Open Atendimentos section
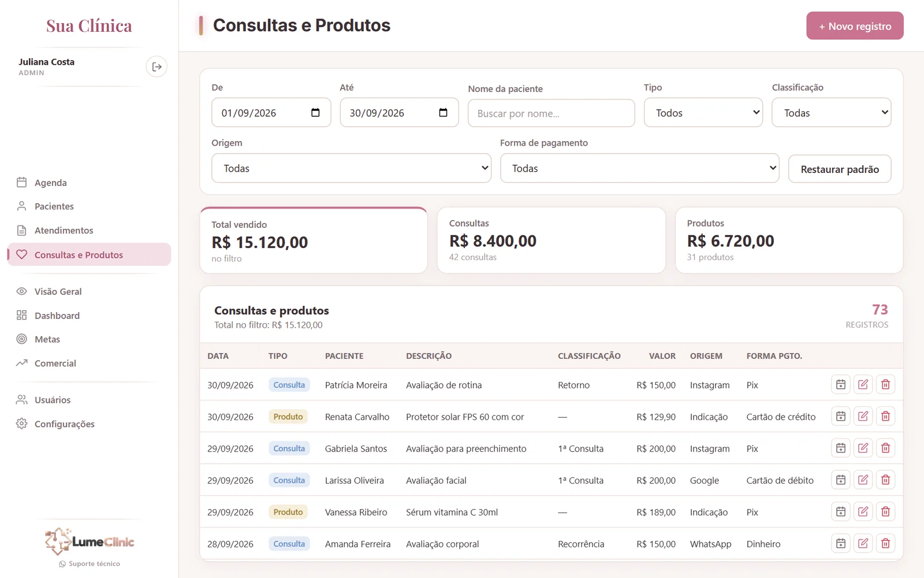924x578 pixels. coord(89,230)
